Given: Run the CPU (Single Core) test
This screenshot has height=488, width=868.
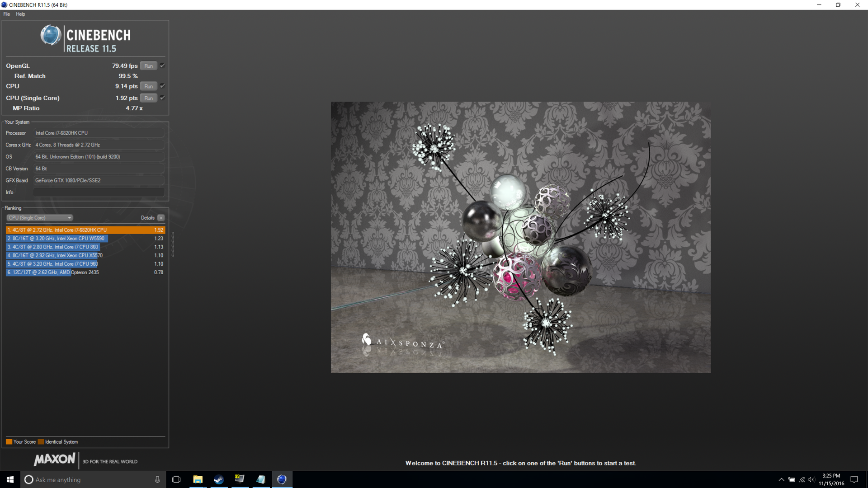Looking at the screenshot, I should click(x=148, y=98).
